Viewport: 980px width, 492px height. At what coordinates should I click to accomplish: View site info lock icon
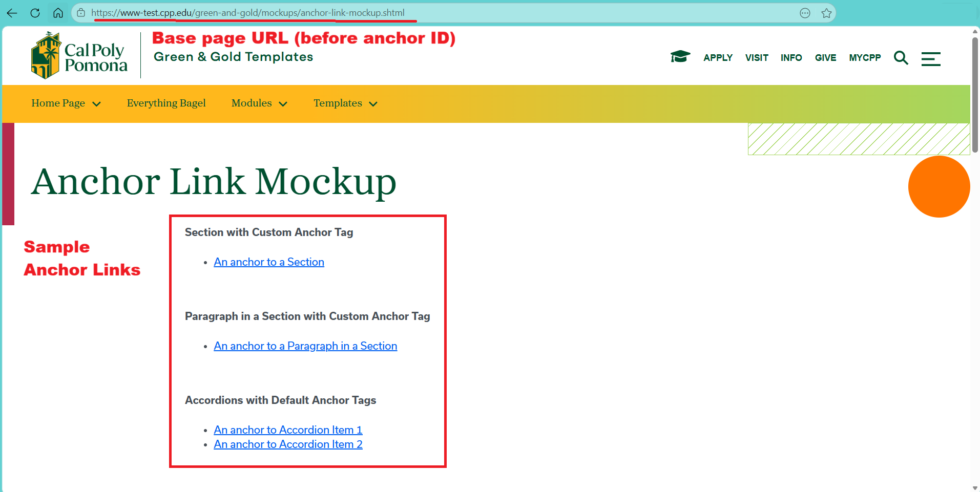pos(81,13)
